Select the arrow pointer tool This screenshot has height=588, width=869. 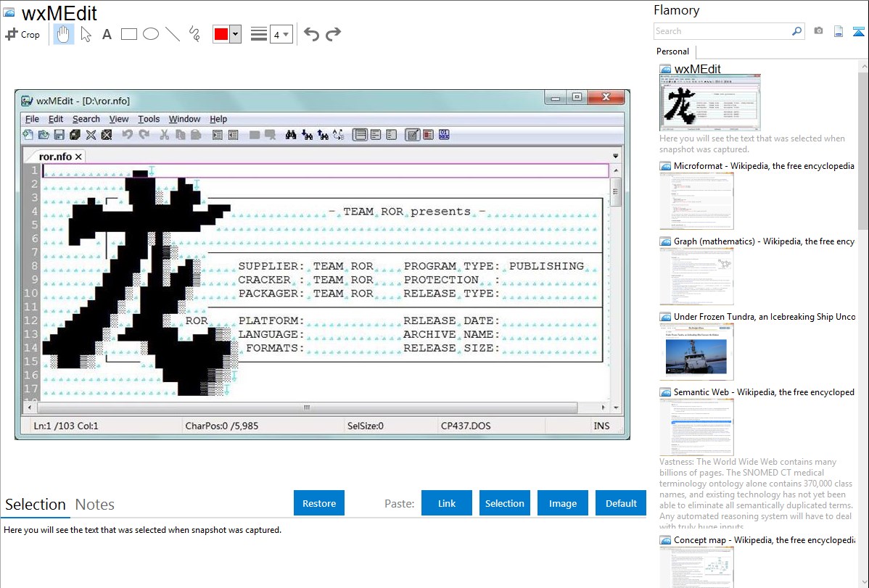[86, 34]
